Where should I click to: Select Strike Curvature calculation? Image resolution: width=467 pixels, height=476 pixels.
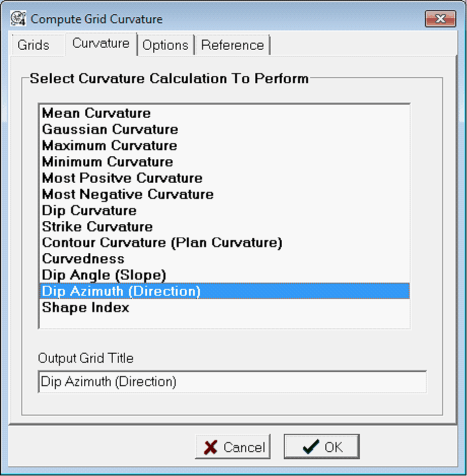pyautogui.click(x=97, y=227)
